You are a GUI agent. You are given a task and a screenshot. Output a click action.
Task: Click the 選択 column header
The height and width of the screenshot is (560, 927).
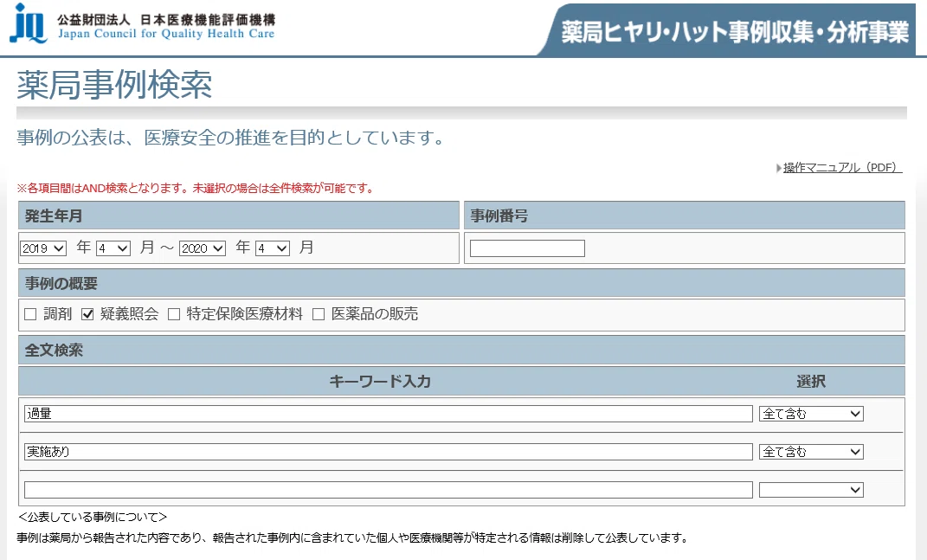coord(811,382)
